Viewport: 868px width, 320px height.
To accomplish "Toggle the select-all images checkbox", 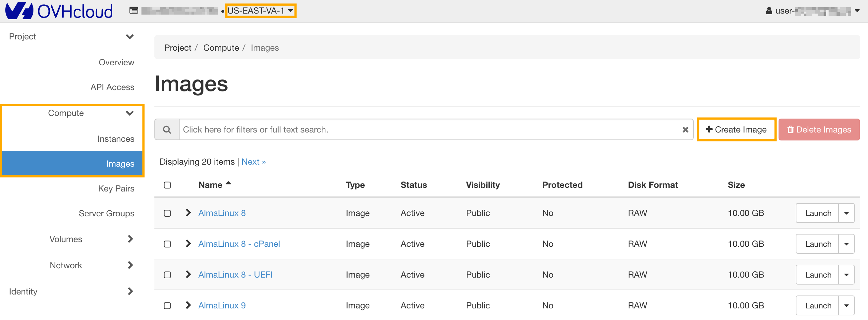I will tap(167, 185).
